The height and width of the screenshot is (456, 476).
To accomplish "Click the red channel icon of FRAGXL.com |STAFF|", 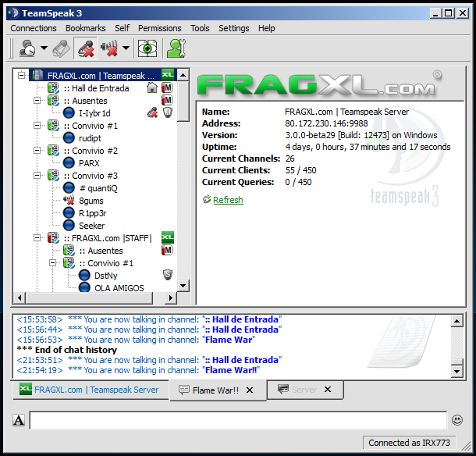I will [x=53, y=238].
